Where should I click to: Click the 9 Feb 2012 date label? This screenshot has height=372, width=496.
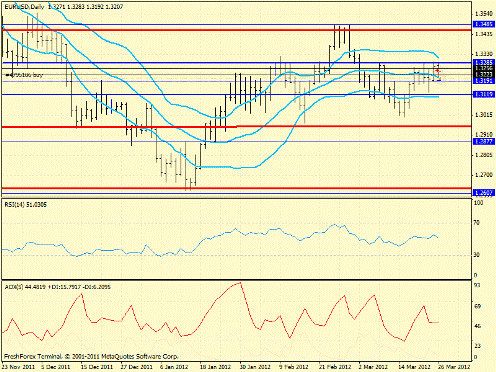(293, 367)
